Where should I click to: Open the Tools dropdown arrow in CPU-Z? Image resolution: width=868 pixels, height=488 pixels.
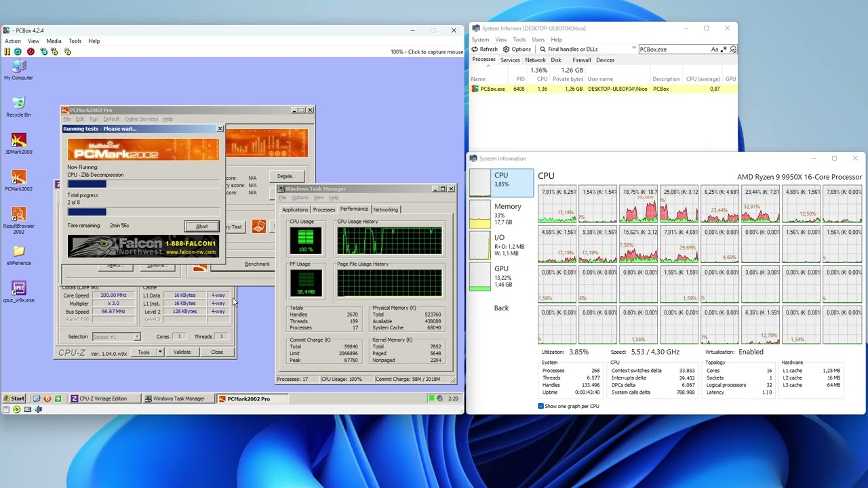(160, 352)
